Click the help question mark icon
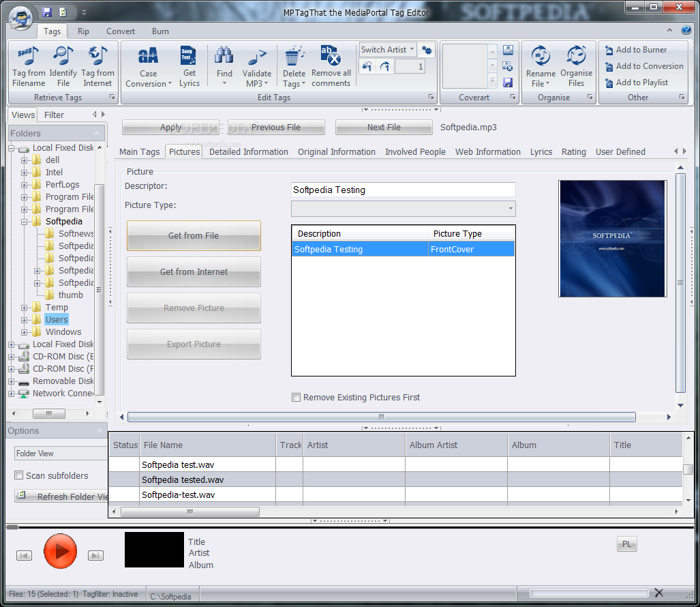This screenshot has height=607, width=700. 686,30
